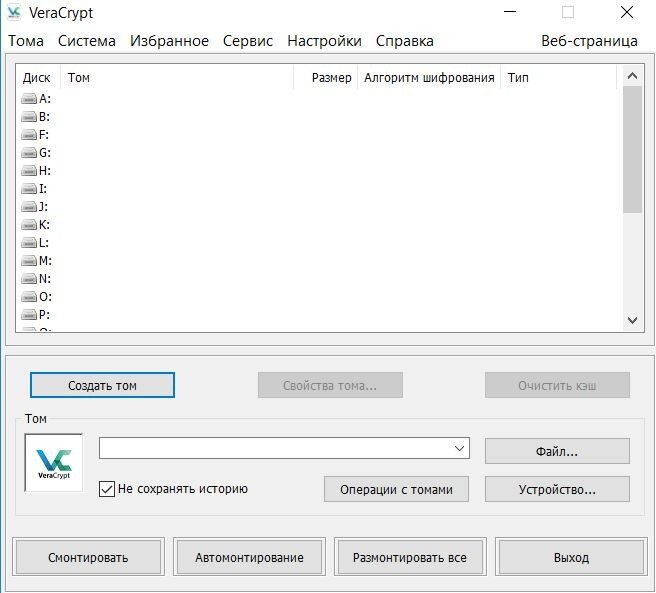This screenshot has height=593, width=656.
Task: Click the drive icon for M:
Action: coord(29,261)
